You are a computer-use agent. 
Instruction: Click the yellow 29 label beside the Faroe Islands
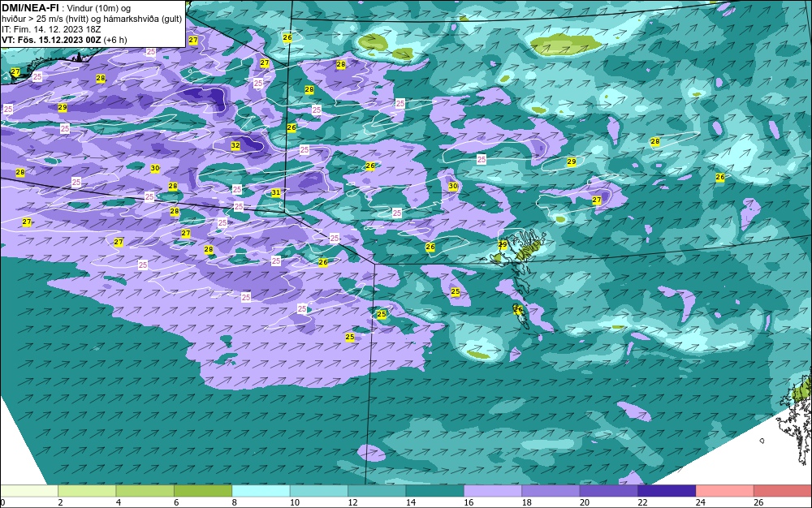point(503,244)
